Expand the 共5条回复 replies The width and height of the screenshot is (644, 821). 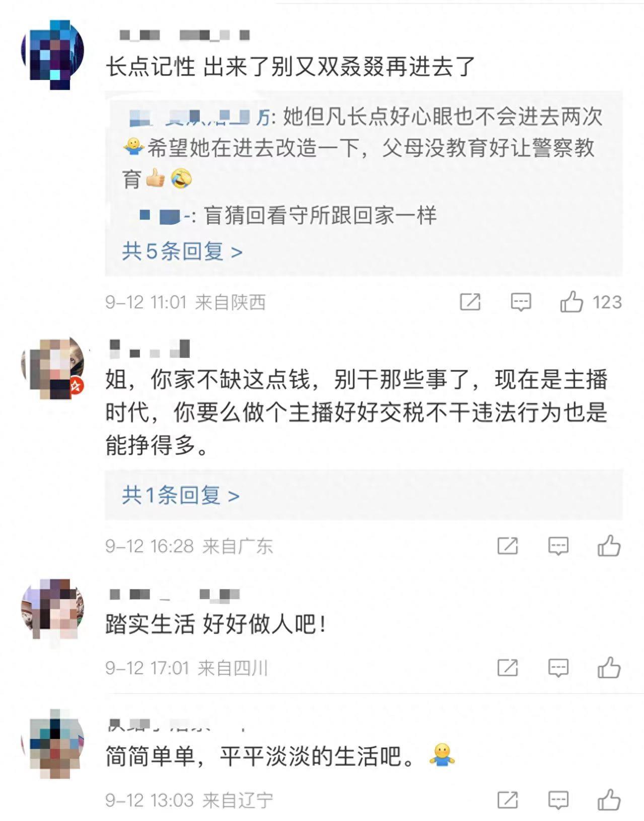pyautogui.click(x=182, y=251)
